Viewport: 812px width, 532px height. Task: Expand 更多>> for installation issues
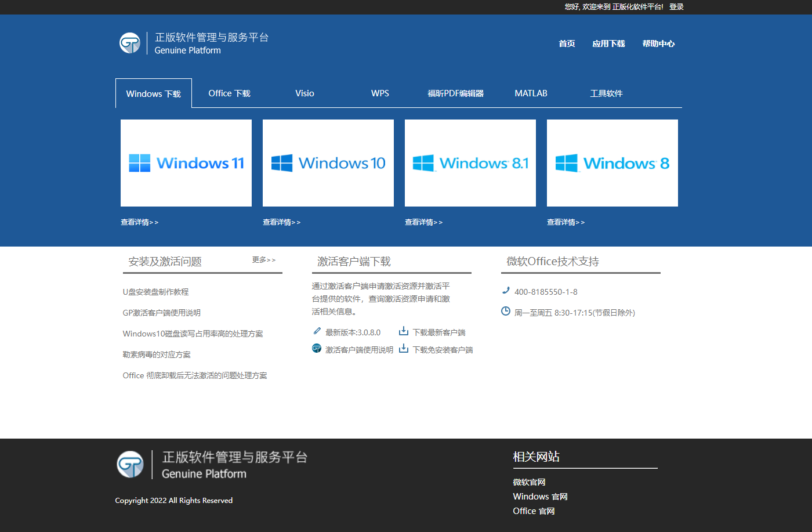(x=264, y=260)
